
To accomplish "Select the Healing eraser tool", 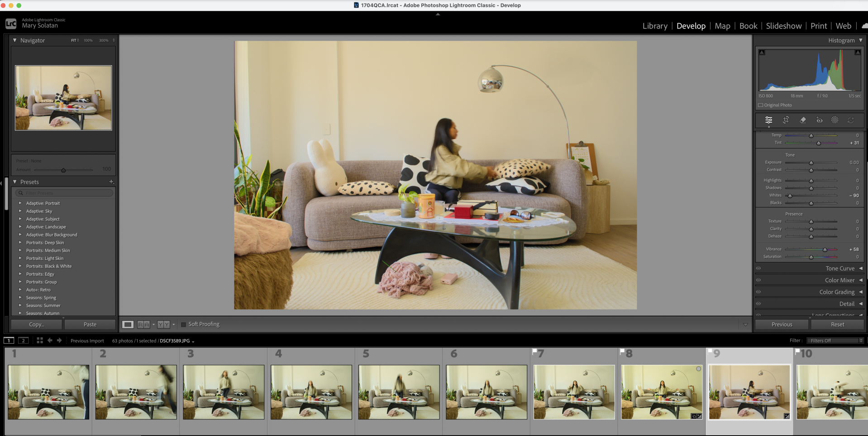I will pyautogui.click(x=803, y=120).
